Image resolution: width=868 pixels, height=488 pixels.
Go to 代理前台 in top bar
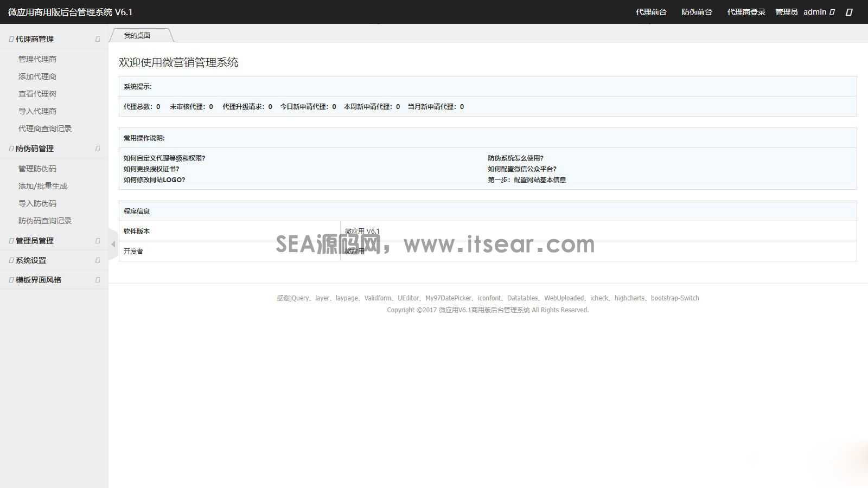[x=651, y=12]
